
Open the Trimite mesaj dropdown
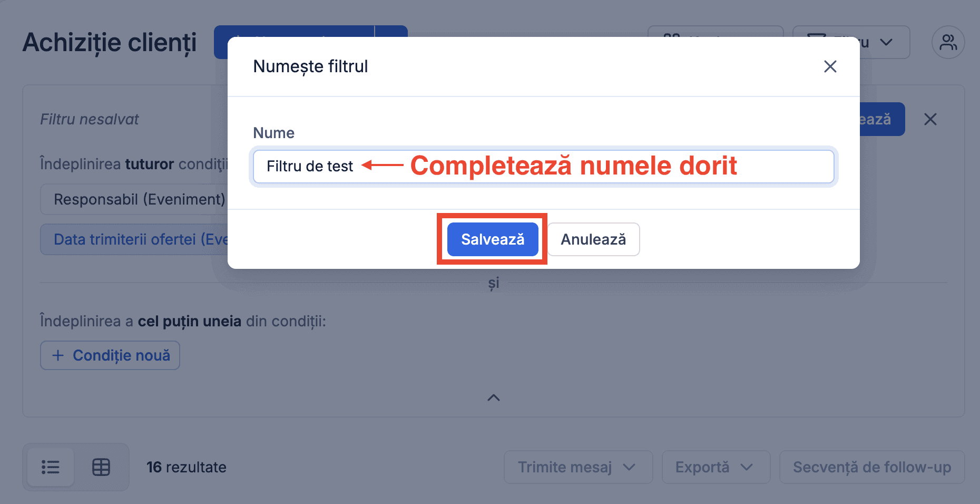578,467
